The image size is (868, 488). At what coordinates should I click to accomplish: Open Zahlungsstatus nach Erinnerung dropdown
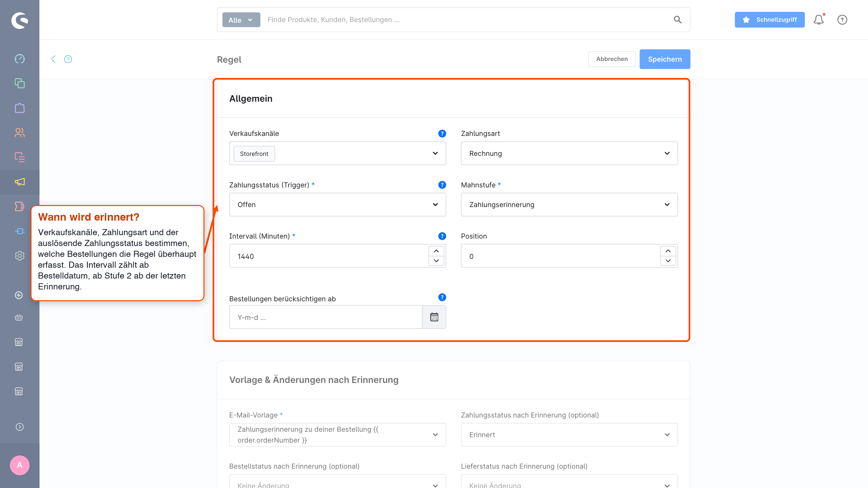click(x=569, y=434)
